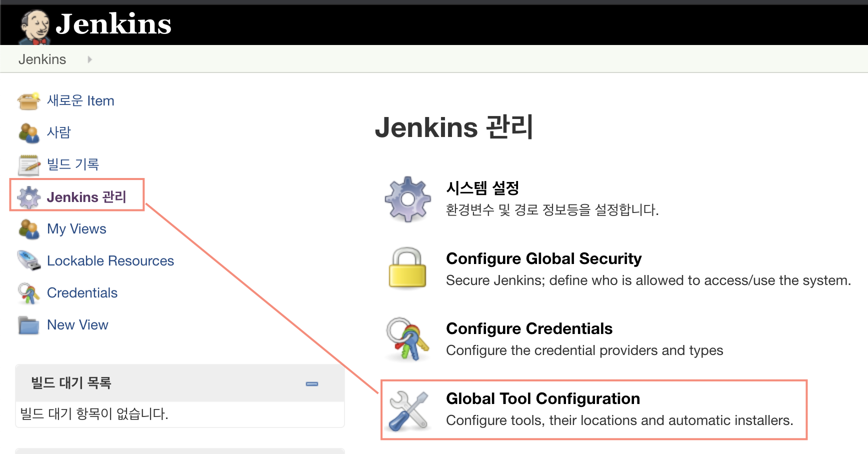Click the Lockable Resources USB drive icon
Viewport: 868px width, 454px height.
tap(28, 261)
